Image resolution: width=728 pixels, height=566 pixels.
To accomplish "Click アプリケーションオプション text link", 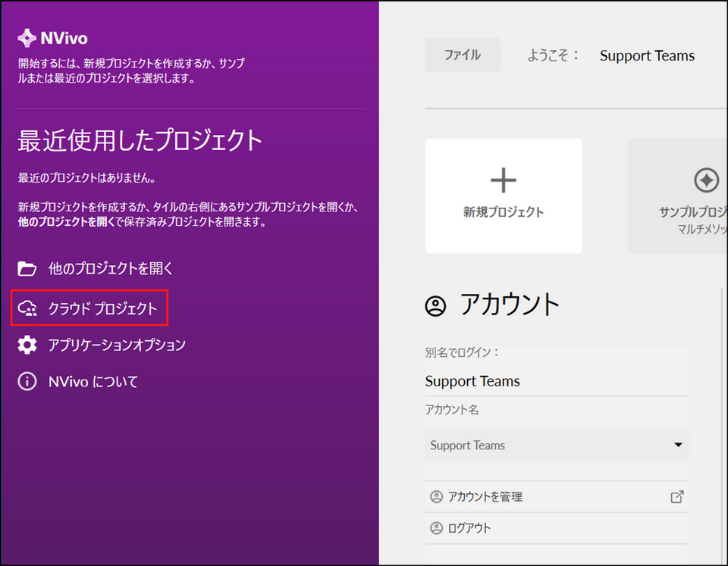I will (x=117, y=345).
